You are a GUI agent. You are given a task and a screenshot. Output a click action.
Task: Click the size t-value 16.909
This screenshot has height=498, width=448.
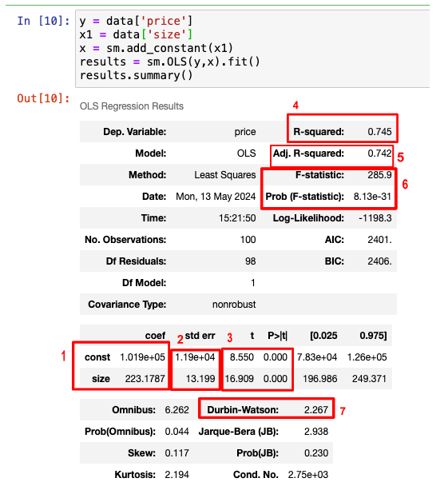coord(240,379)
